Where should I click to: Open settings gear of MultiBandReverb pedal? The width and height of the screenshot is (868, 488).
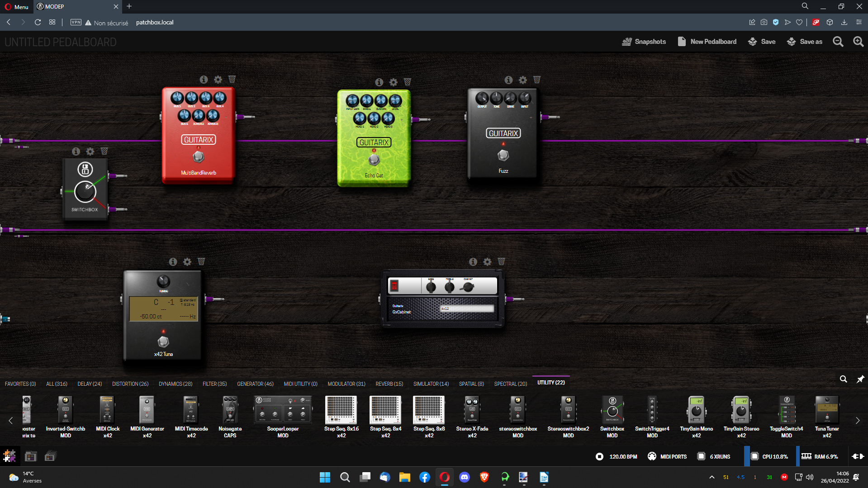pos(218,80)
